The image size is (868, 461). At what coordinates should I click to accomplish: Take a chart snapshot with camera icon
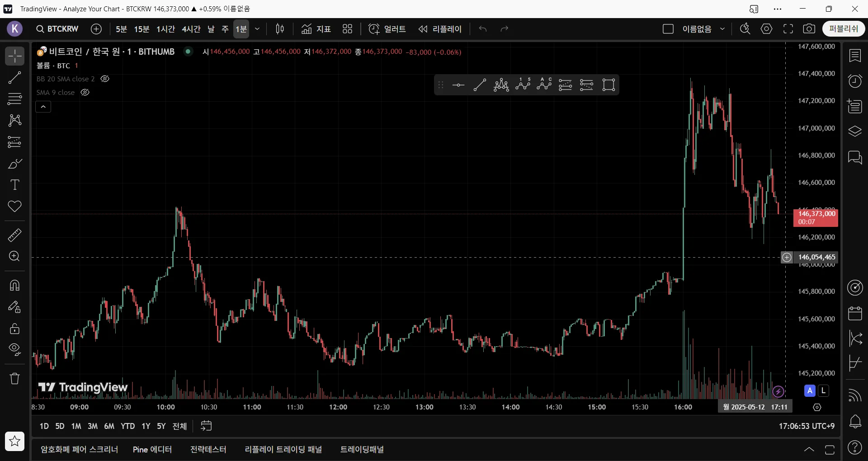809,29
